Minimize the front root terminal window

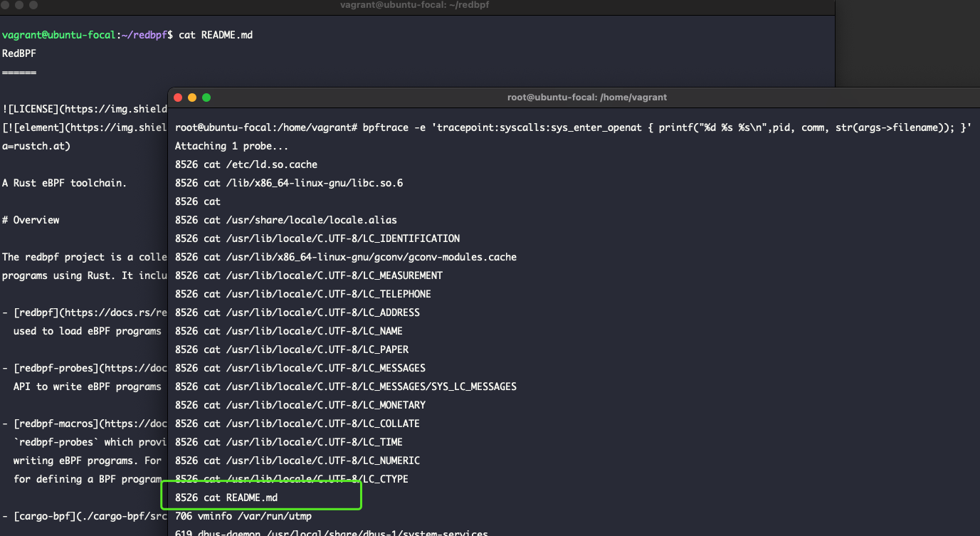click(192, 98)
